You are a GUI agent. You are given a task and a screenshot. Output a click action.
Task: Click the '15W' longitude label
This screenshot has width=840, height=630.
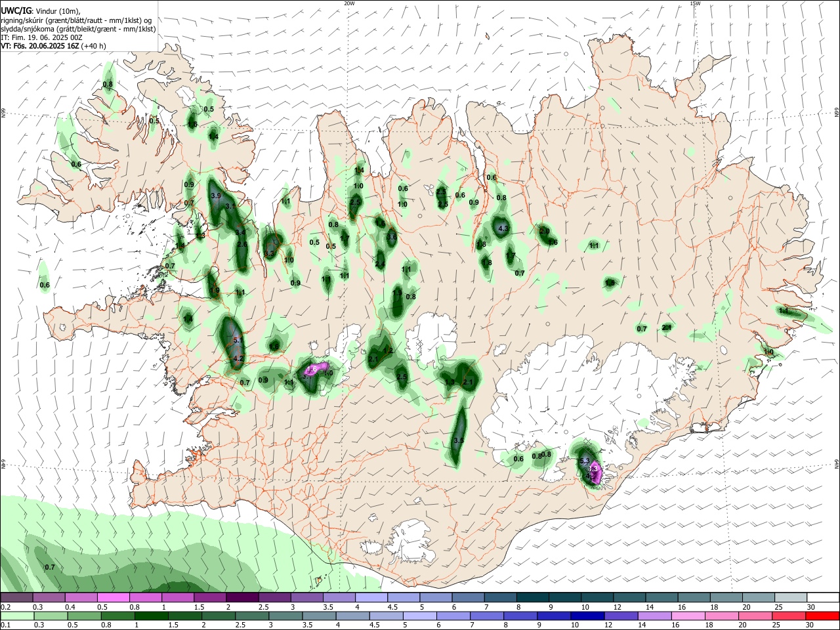[x=695, y=3]
